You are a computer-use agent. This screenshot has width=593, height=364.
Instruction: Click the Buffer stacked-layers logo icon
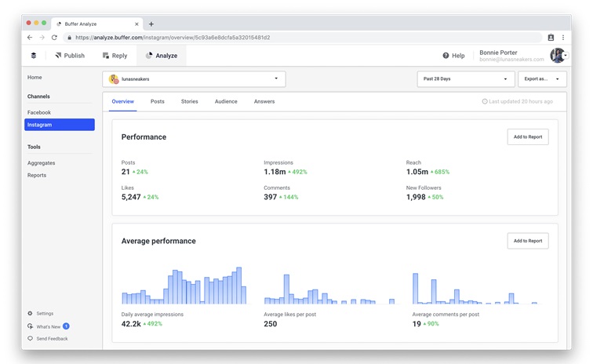pyautogui.click(x=34, y=55)
